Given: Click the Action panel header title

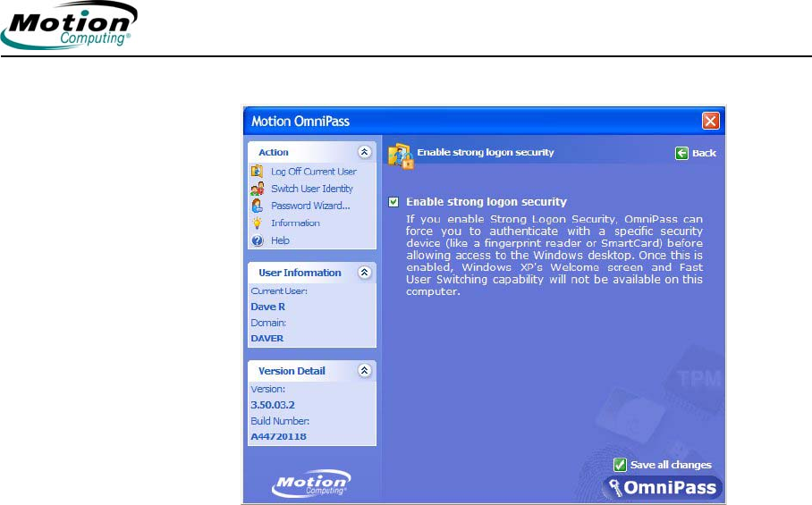Looking at the screenshot, I should coord(274,152).
